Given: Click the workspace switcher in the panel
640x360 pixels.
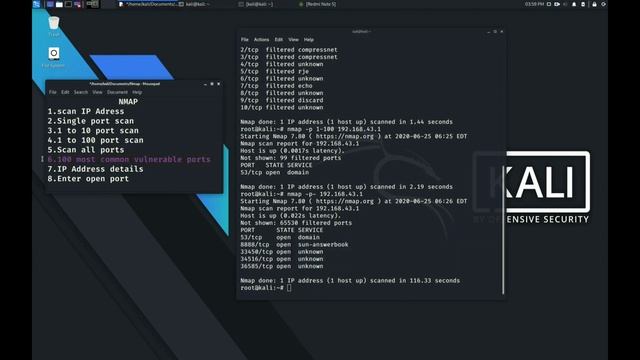Looking at the screenshot, I should click(93, 4).
